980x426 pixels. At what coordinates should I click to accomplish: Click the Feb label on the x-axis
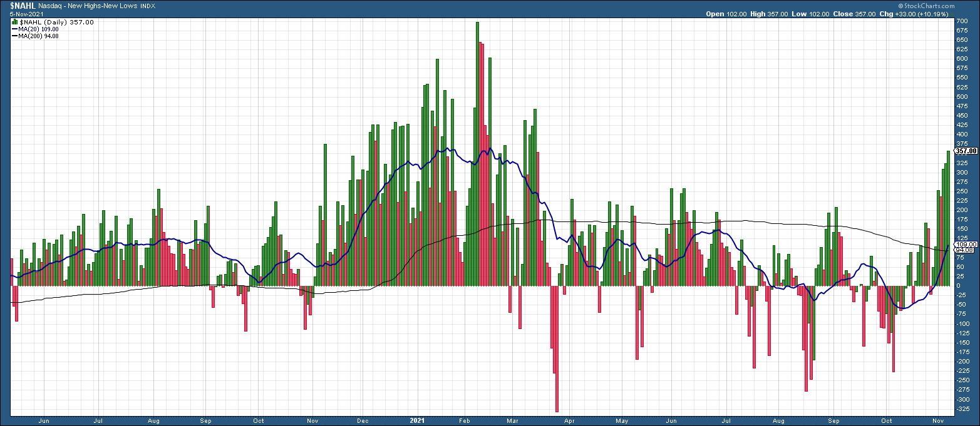pyautogui.click(x=464, y=421)
